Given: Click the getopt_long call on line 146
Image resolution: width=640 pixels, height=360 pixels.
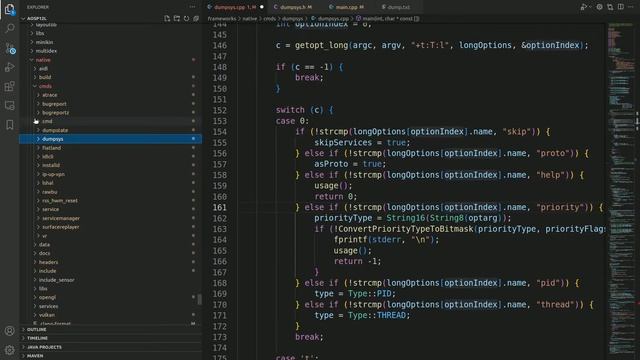Looking at the screenshot, I should point(322,45).
